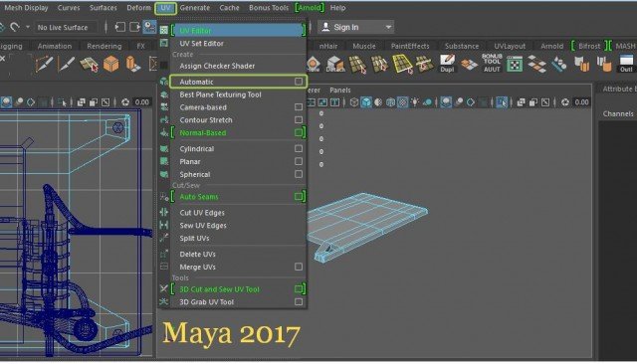Open the Arnold menu in menu bar
The image size is (637, 364).
tap(310, 8)
